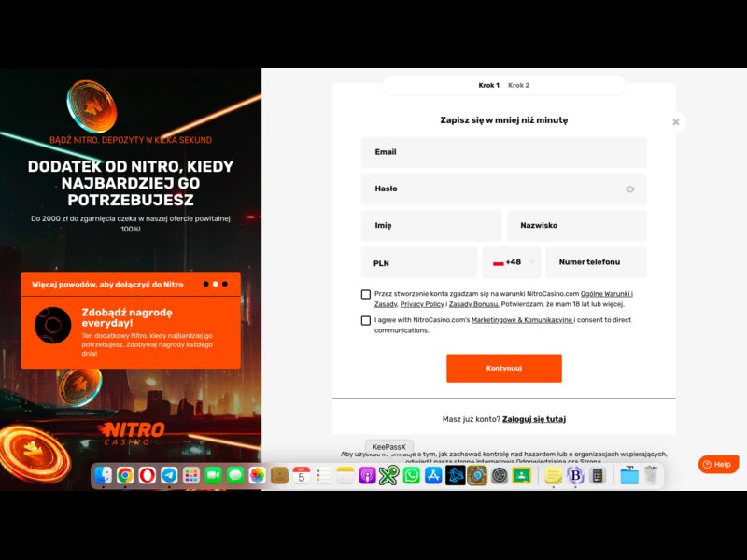Enable the marketing communications consent checkbox
This screenshot has height=560, width=747.
[366, 321]
